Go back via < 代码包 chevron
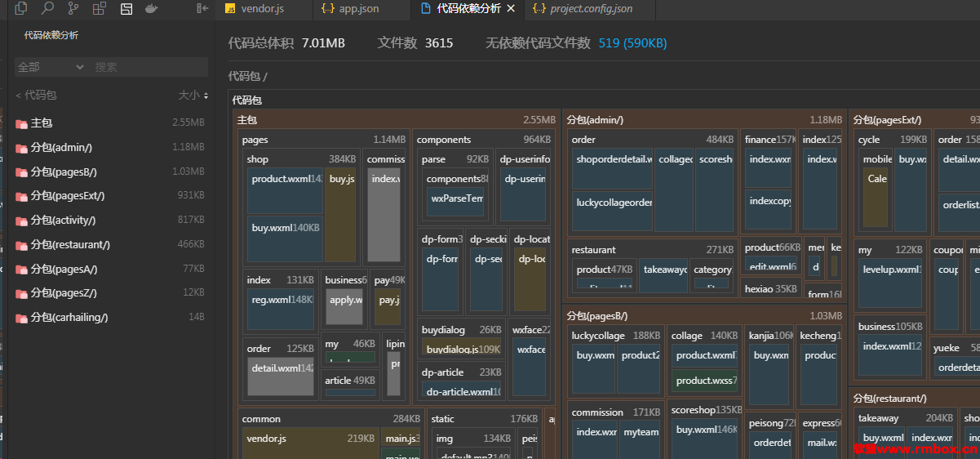980x459 pixels. (x=36, y=96)
